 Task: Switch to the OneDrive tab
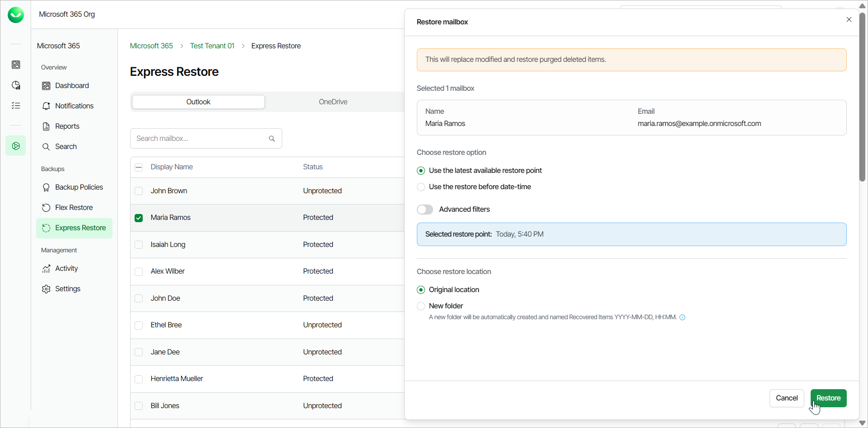333,102
